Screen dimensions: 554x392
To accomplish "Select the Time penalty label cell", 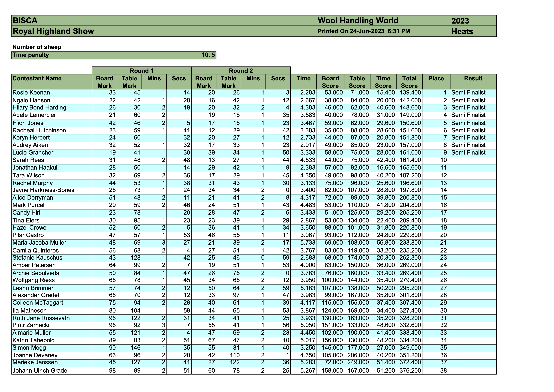I will pos(31,55).
